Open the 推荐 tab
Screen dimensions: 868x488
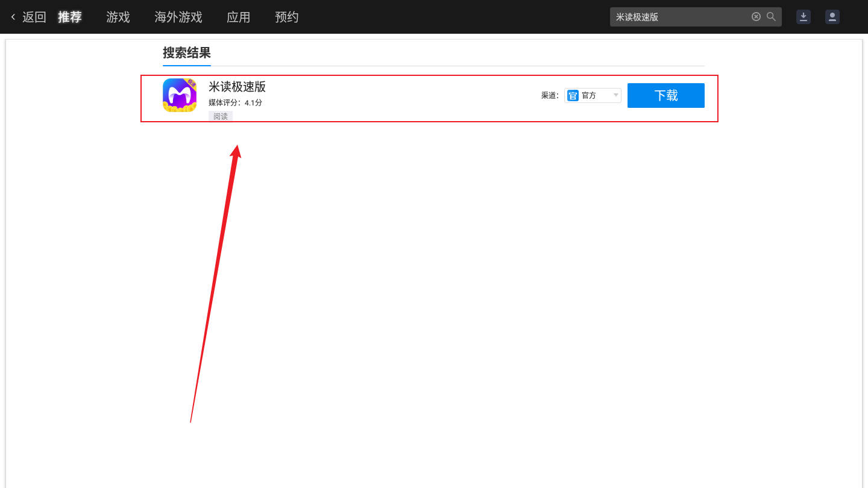pos(70,17)
